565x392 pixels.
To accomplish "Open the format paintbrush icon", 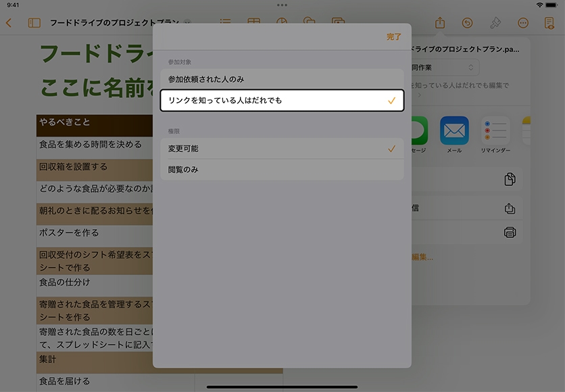I will 495,23.
